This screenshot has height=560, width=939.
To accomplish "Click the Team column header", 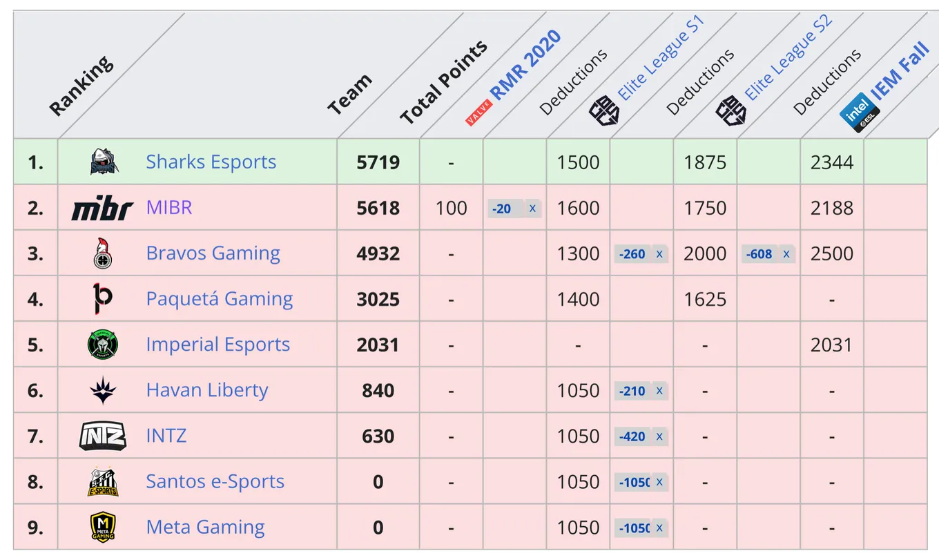I will (x=349, y=95).
